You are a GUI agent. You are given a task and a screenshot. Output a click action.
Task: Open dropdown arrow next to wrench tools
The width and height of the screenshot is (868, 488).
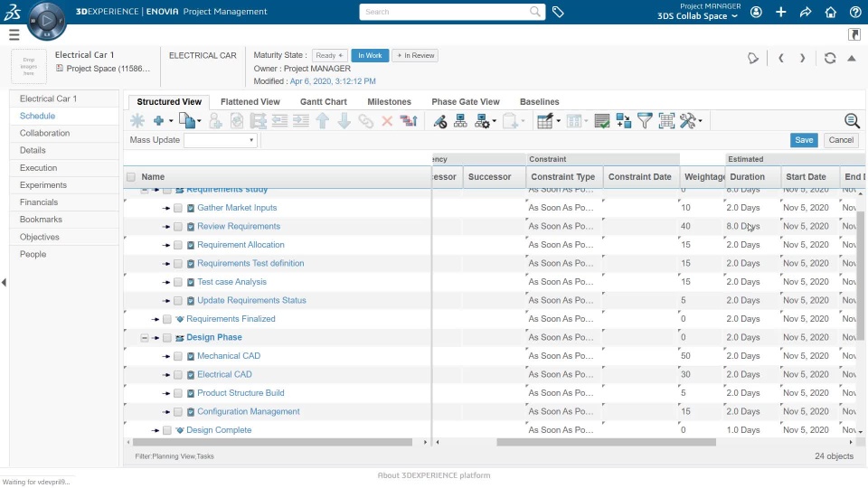[700, 121]
